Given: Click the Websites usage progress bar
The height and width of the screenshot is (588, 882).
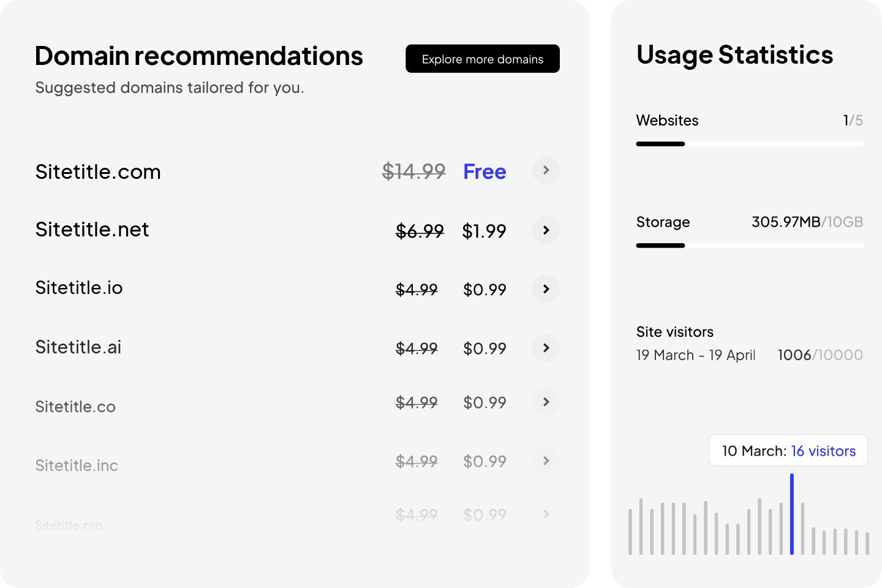Looking at the screenshot, I should click(749, 144).
